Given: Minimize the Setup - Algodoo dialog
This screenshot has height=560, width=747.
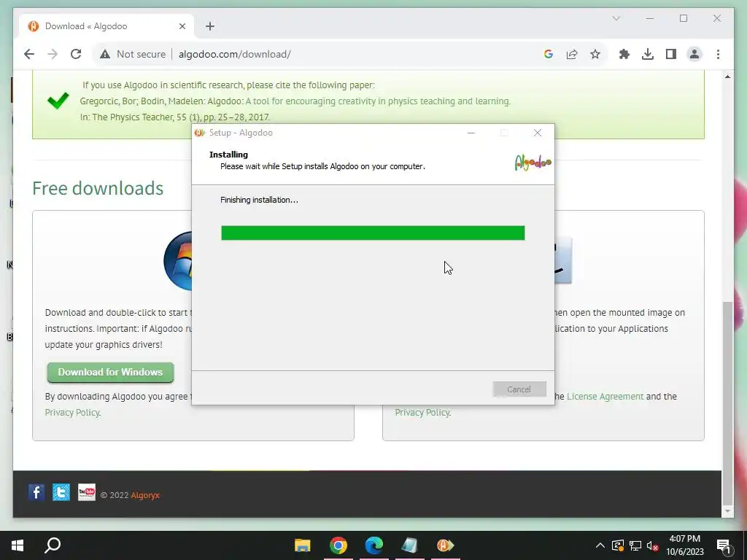Looking at the screenshot, I should (471, 133).
